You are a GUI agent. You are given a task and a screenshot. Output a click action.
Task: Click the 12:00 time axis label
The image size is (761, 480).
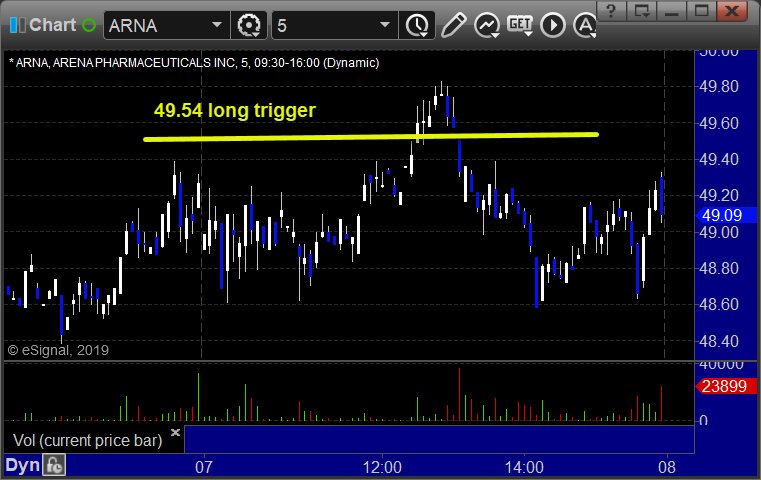click(x=382, y=467)
